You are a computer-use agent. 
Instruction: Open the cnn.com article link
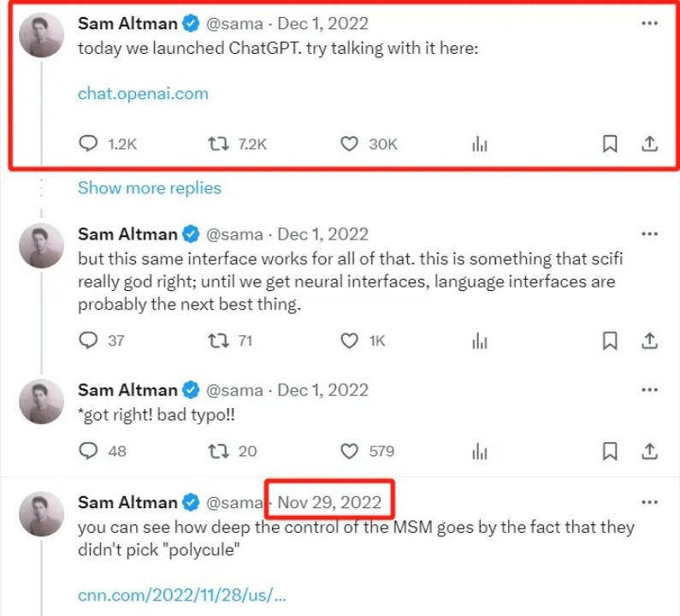(x=181, y=595)
